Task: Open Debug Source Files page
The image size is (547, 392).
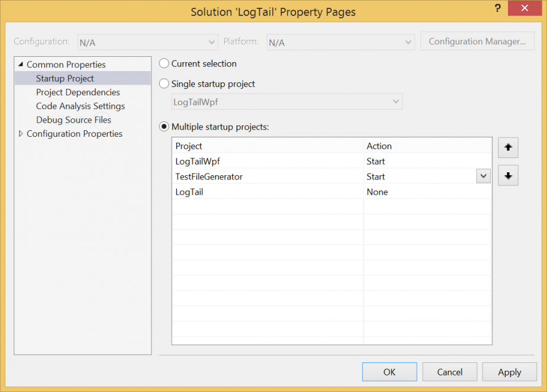Action: (73, 120)
